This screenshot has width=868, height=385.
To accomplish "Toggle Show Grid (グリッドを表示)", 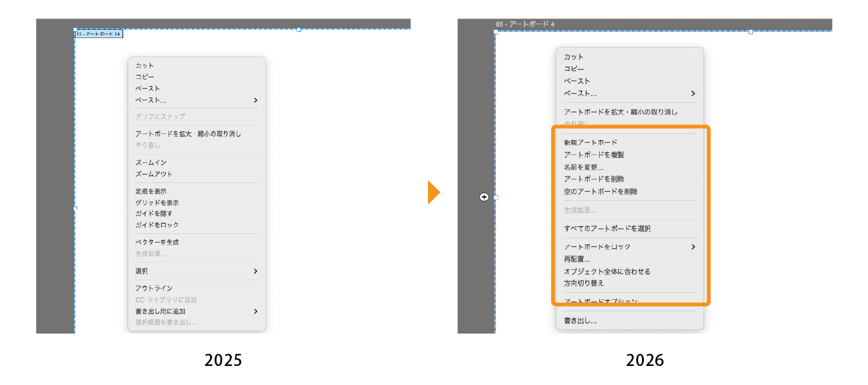I will (x=157, y=203).
